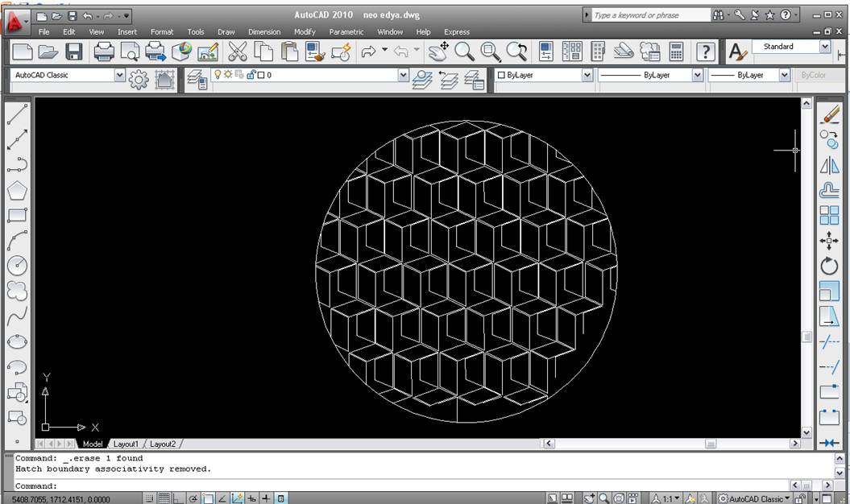
Task: Toggle Grid Display in status bar
Action: tap(164, 498)
